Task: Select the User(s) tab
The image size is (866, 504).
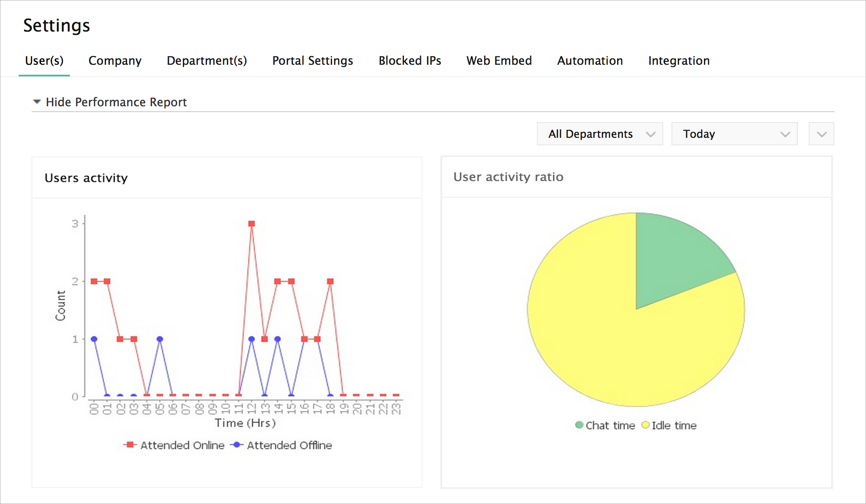Action: tap(44, 61)
